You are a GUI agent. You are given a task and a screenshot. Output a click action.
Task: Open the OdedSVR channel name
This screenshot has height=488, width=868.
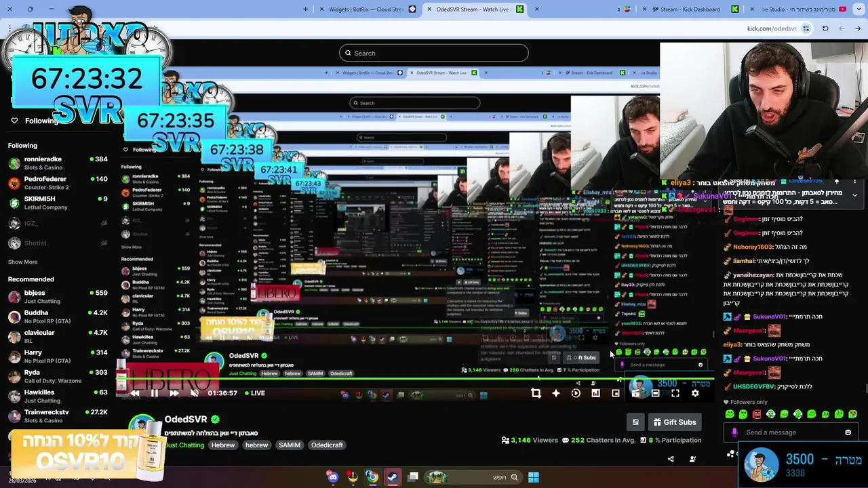click(186, 420)
